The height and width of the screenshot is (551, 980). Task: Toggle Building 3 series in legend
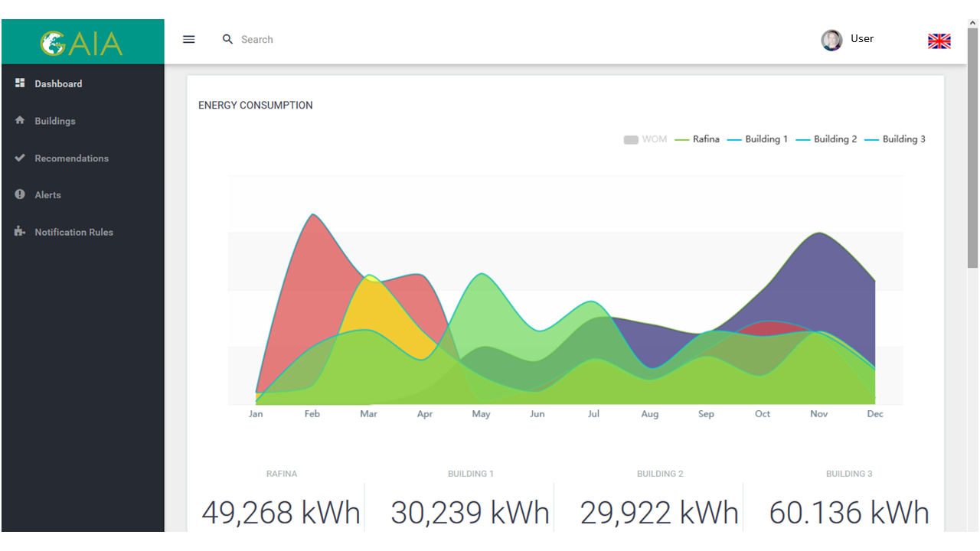coord(895,139)
